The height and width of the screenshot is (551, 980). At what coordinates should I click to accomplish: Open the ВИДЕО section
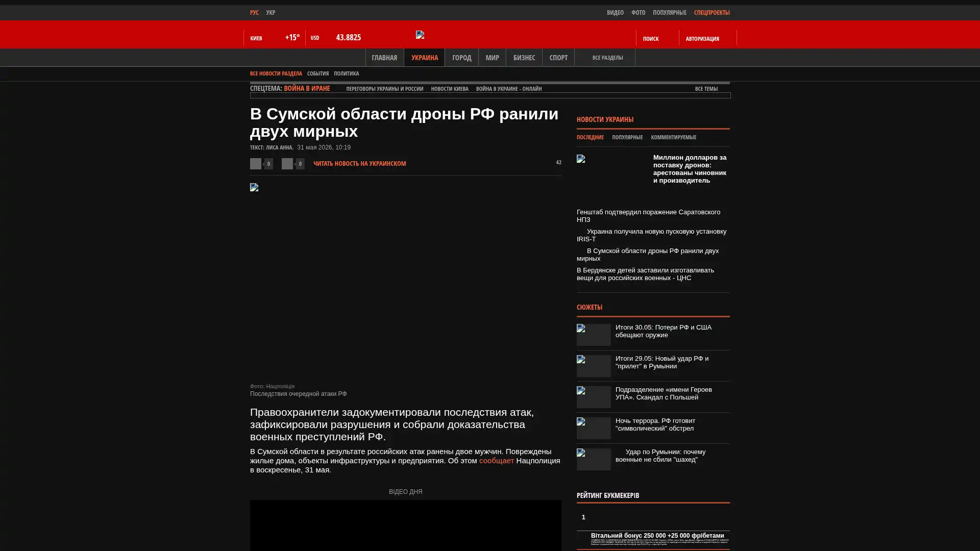(615, 12)
